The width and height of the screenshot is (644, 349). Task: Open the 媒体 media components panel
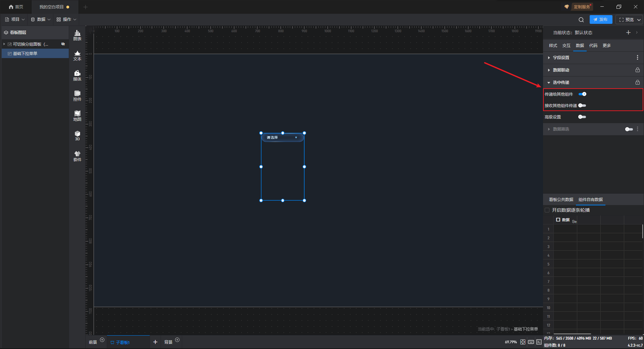point(77,76)
